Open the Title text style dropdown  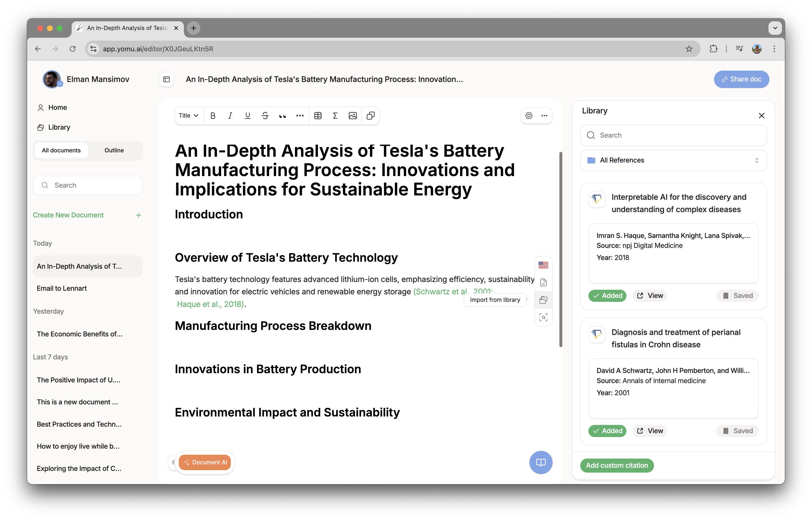(188, 116)
